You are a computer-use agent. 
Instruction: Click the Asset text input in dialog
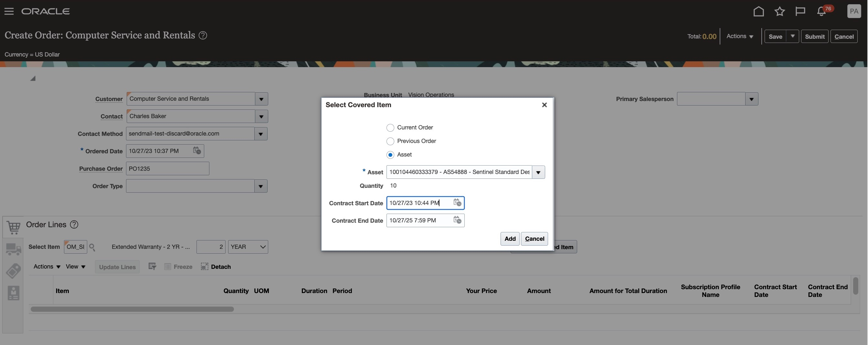(x=459, y=172)
